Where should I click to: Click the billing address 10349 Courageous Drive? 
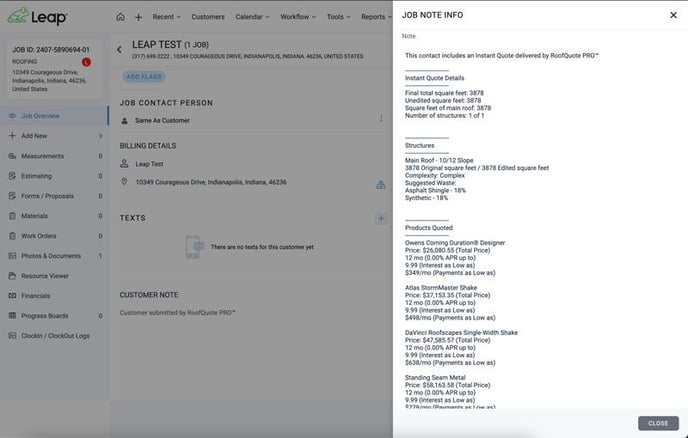pos(211,182)
